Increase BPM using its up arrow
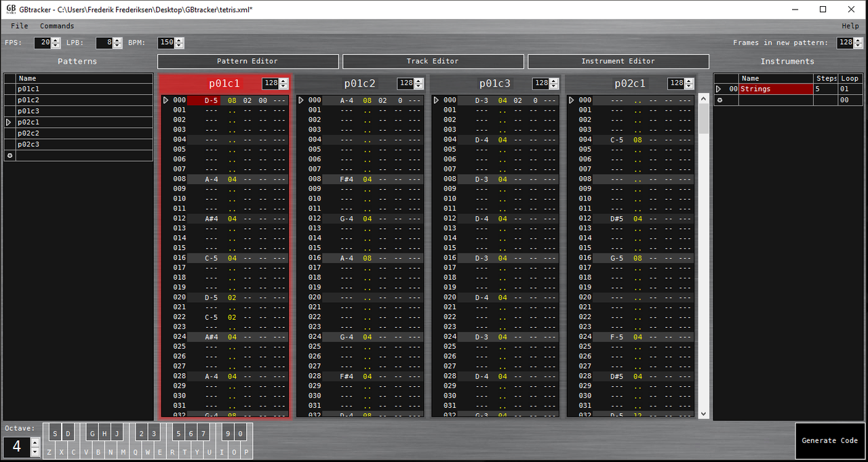868x462 pixels. pos(179,40)
